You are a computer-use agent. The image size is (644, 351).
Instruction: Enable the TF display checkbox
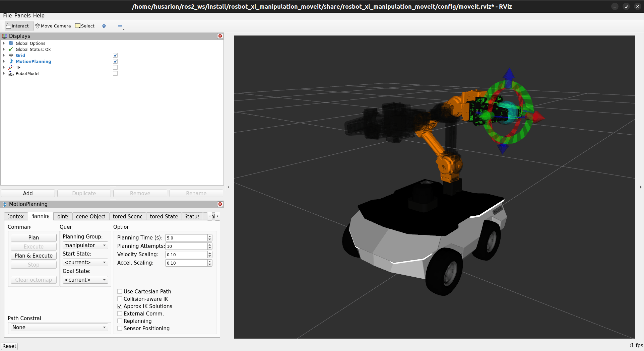point(115,67)
